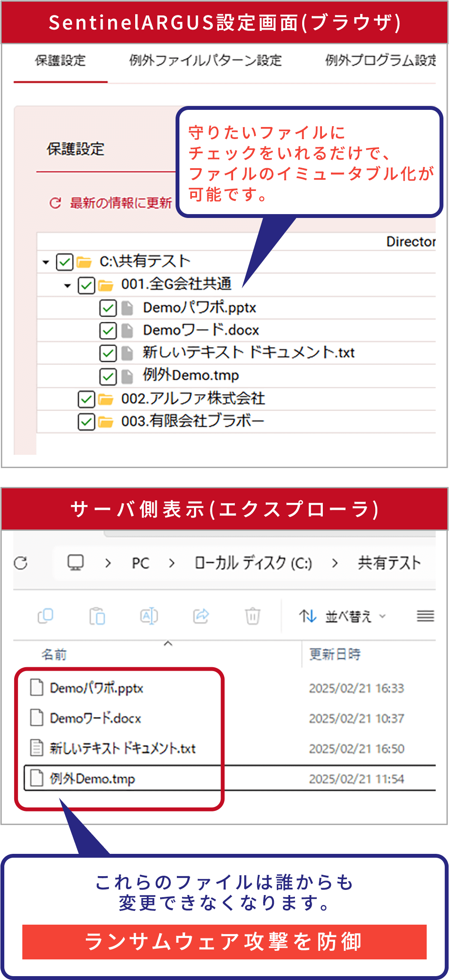Click the Paste icon in Explorer toolbar
449x980 pixels.
click(x=97, y=616)
